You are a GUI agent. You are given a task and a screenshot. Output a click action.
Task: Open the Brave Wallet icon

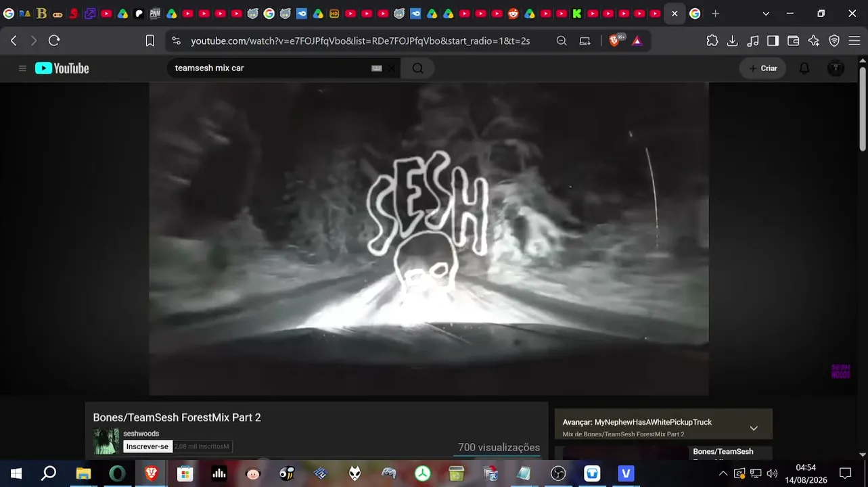[x=794, y=41]
